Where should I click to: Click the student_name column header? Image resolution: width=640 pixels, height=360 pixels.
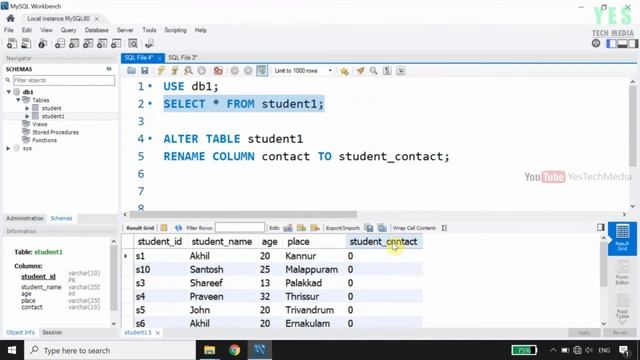coord(222,242)
